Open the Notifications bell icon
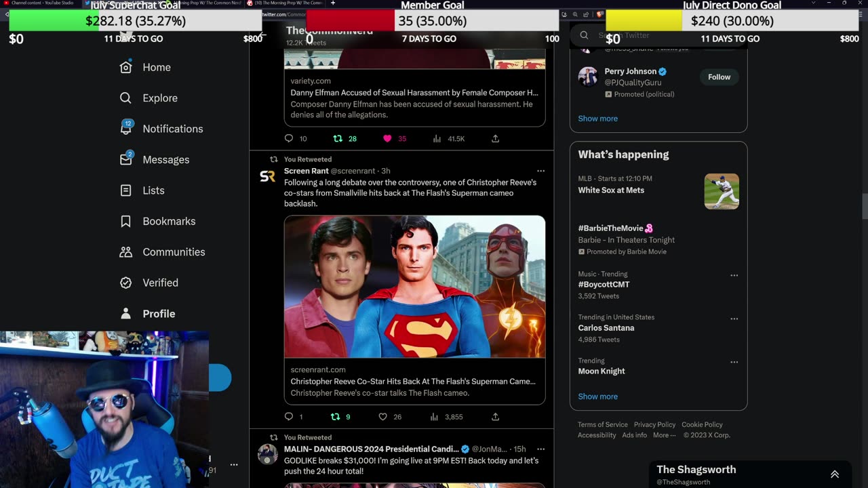Screen dimensions: 868x488 coord(126,127)
